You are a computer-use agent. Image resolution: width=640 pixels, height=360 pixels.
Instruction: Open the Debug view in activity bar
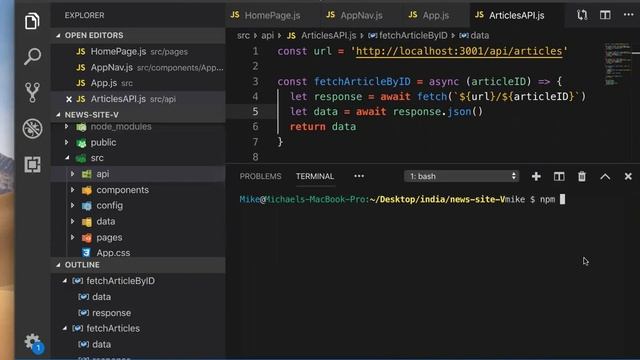tap(32, 129)
